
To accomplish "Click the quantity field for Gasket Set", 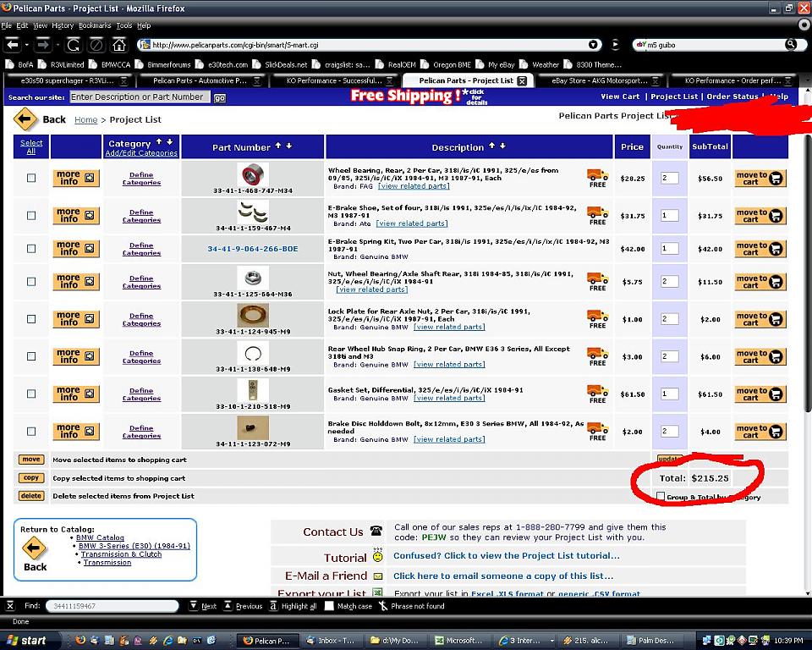I will [669, 394].
